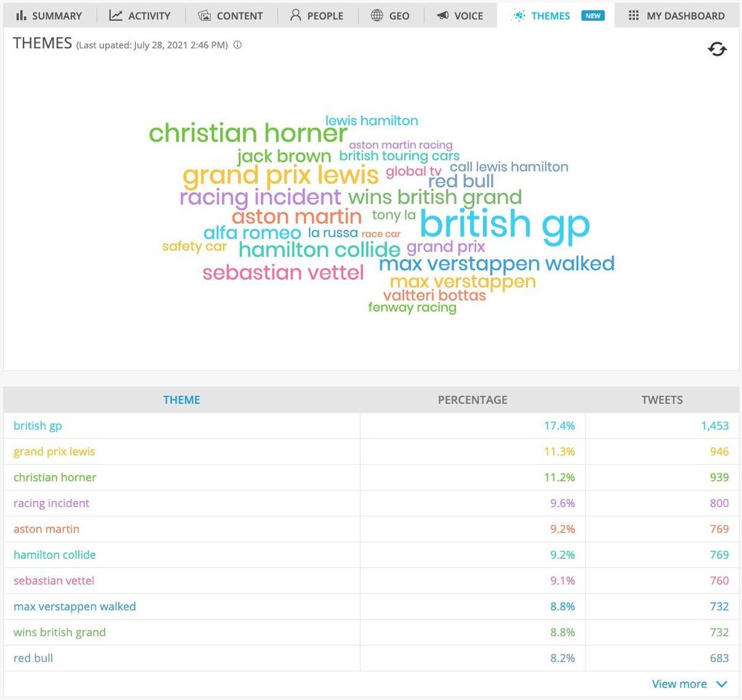Click 'red bull' in the word cloud
Screen dimensions: 742x700
point(461,181)
